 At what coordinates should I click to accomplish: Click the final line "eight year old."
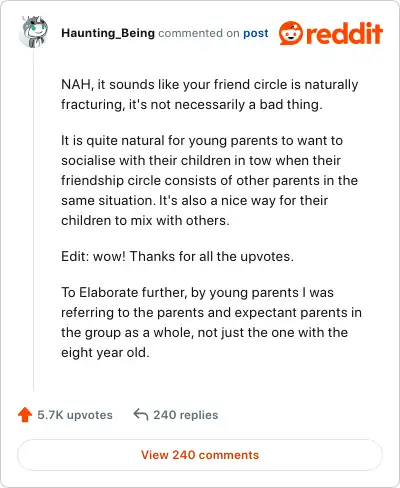point(105,352)
